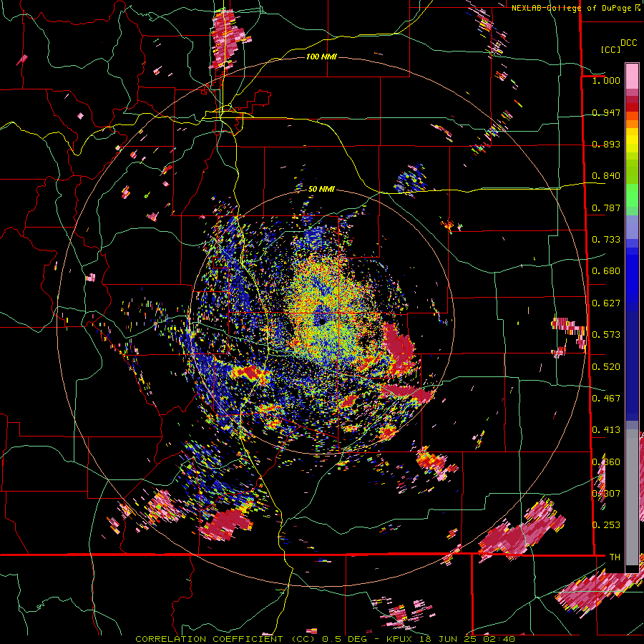Click the 0.573 scale value
The image size is (644, 644).
606,335
